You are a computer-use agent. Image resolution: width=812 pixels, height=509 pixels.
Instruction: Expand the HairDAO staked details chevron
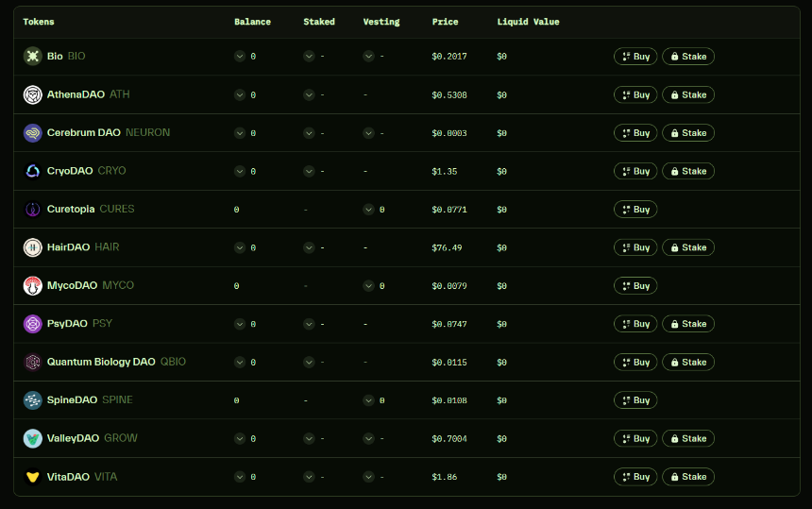click(309, 247)
